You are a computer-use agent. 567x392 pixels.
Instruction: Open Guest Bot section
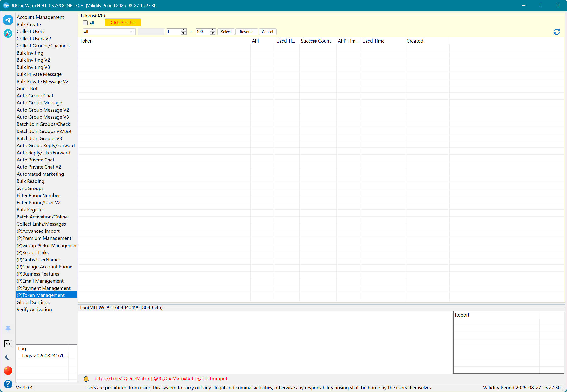click(x=27, y=88)
